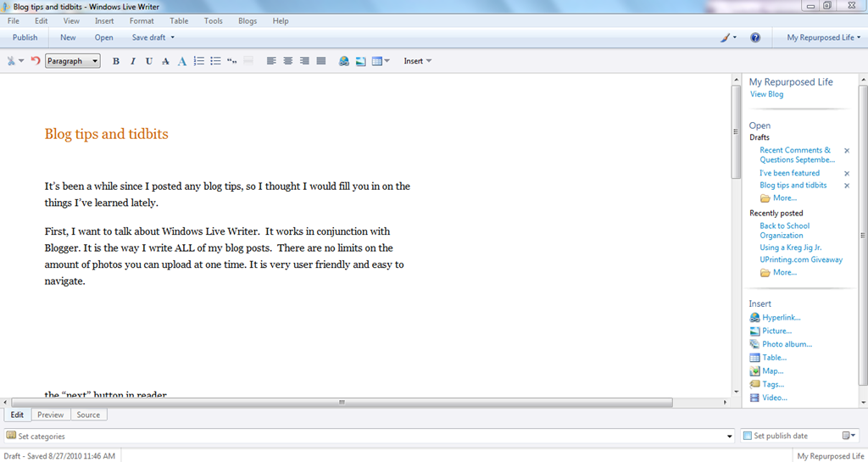Open the publish date calendar dropdown
Screen dimensions: 868x462
pos(849,436)
